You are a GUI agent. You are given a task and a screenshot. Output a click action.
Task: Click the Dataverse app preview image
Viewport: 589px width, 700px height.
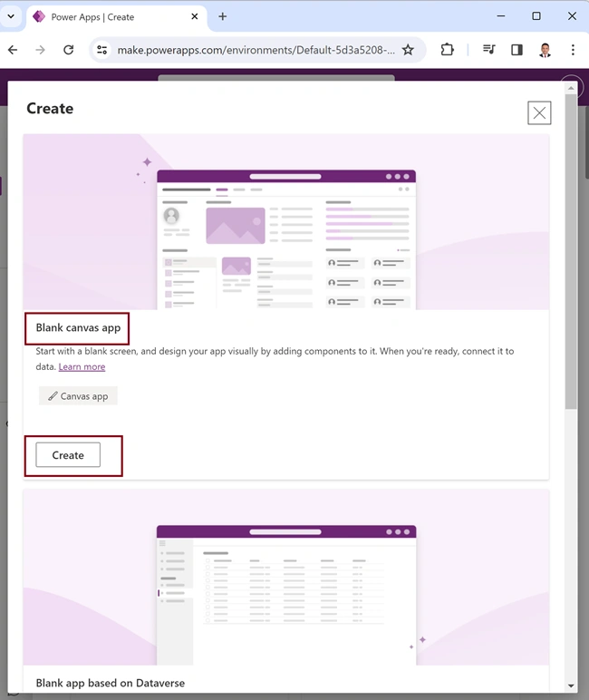point(286,578)
